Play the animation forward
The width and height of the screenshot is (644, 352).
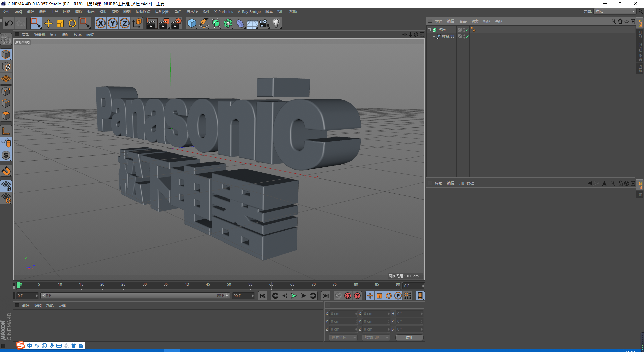pos(294,296)
